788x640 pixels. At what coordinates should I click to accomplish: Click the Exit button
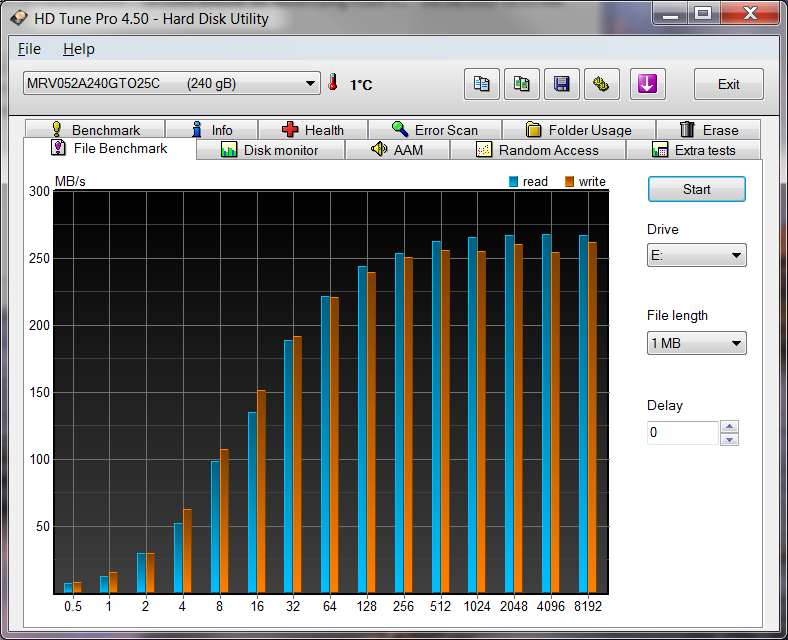tap(728, 84)
